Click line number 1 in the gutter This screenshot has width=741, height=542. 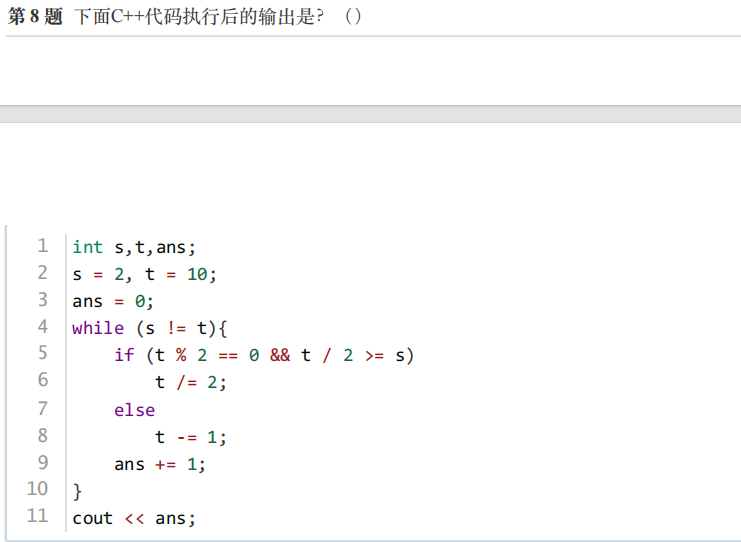[43, 246]
